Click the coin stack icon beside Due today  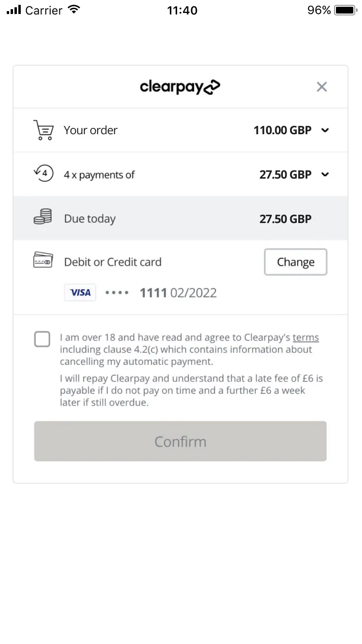(x=42, y=218)
